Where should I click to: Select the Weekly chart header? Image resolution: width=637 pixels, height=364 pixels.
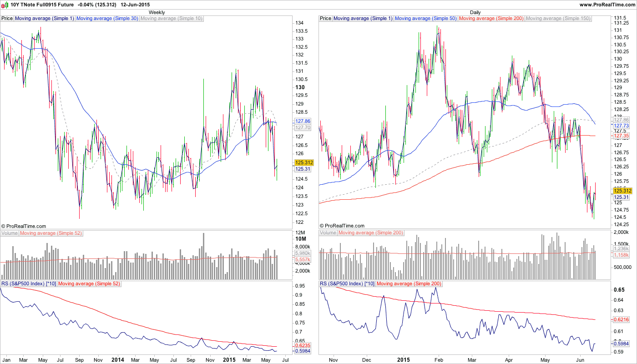coord(157,12)
